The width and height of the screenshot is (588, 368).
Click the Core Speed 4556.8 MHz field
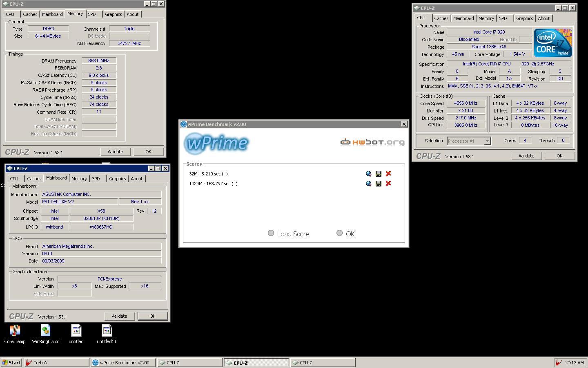(x=465, y=103)
